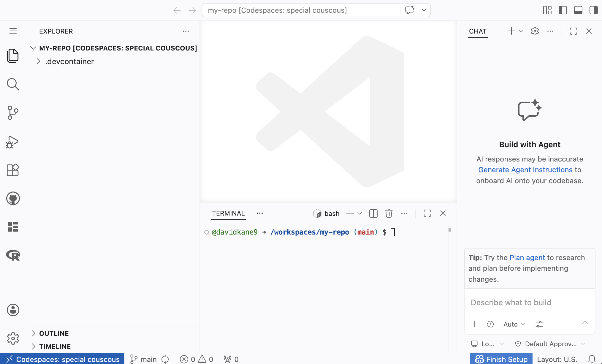602x364 pixels.
Task: Open the Extensions view
Action: pyautogui.click(x=13, y=170)
